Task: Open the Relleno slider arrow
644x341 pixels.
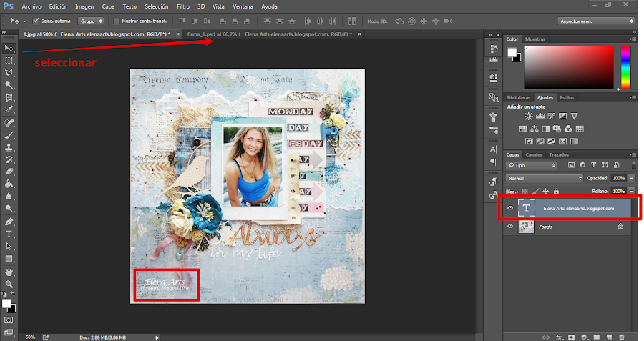Action: click(632, 191)
